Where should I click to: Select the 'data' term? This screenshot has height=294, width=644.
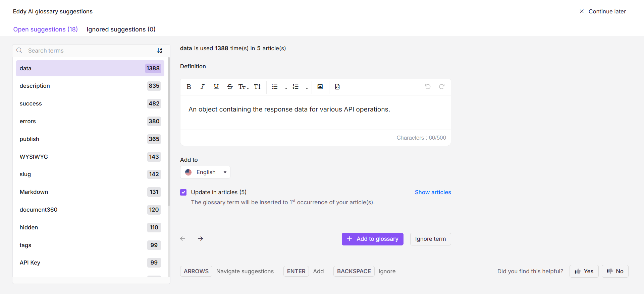pos(90,68)
